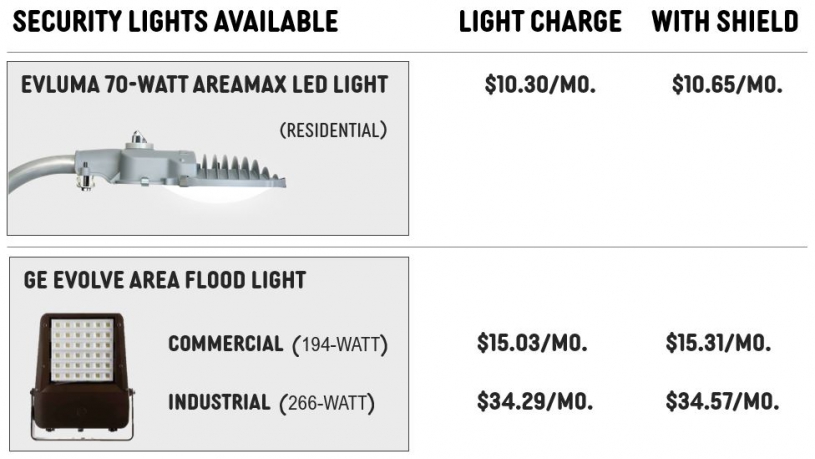Image resolution: width=815 pixels, height=459 pixels.
Task: Select the $15.03/mo. commercial light charge
Action: (532, 343)
